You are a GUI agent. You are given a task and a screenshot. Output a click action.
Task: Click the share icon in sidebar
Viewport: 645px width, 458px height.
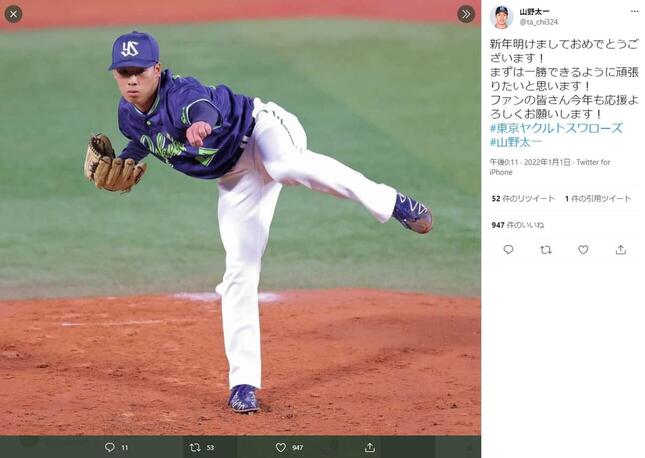pyautogui.click(x=621, y=249)
